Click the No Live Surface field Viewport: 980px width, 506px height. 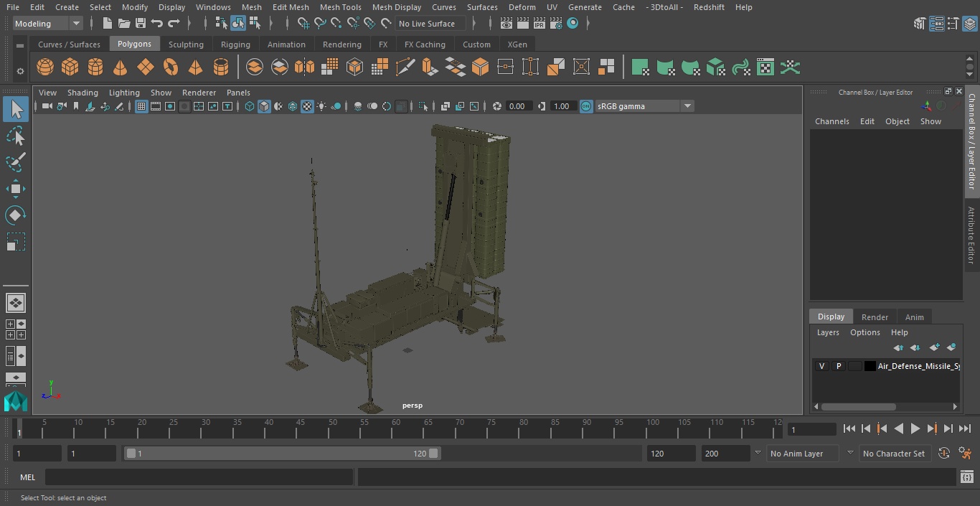pos(430,24)
